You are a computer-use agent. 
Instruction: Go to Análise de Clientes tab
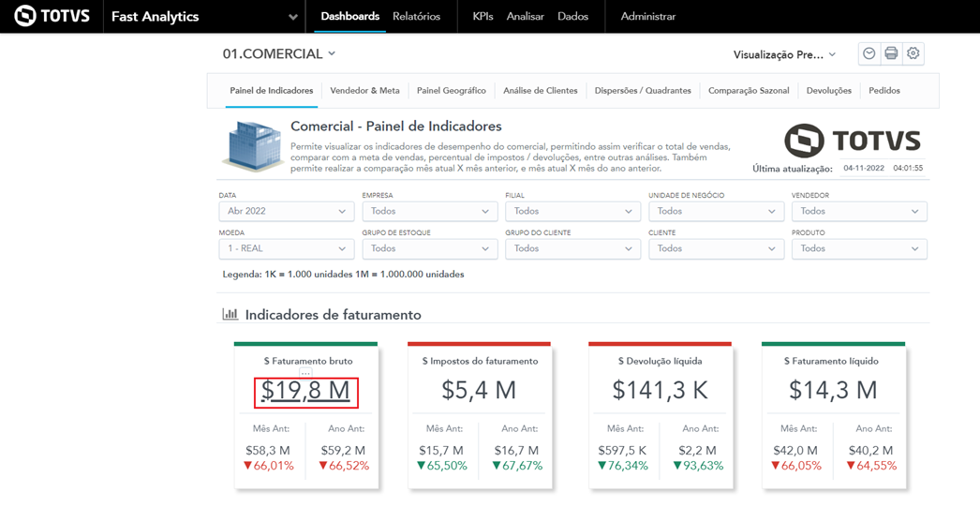(x=541, y=91)
